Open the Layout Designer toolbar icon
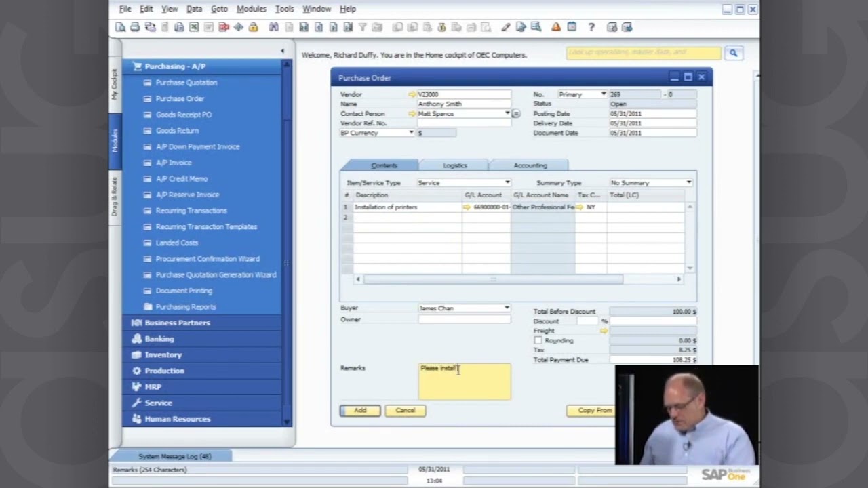The width and height of the screenshot is (868, 488). coord(521,27)
